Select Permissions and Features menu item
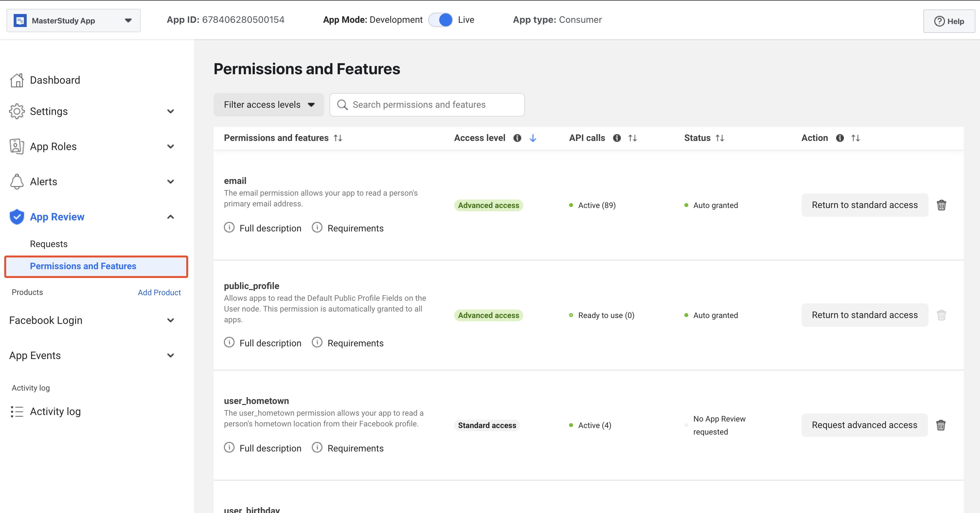980x513 pixels. pyautogui.click(x=83, y=266)
